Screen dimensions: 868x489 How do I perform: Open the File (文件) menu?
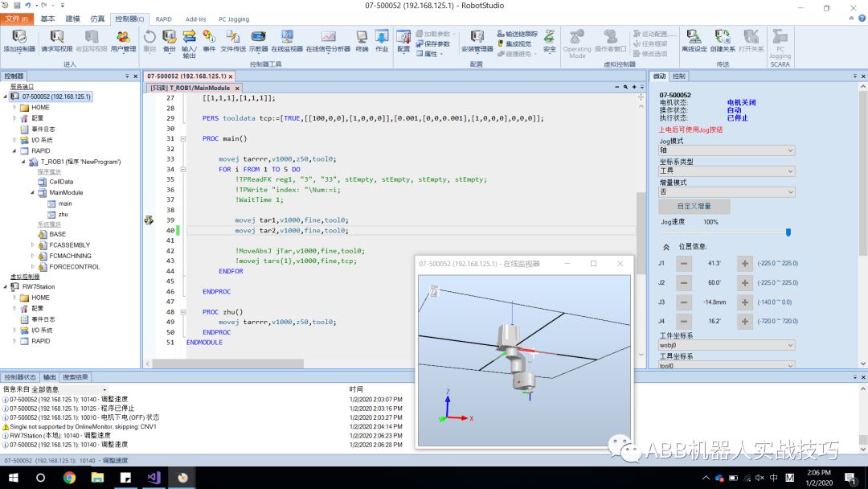(17, 18)
